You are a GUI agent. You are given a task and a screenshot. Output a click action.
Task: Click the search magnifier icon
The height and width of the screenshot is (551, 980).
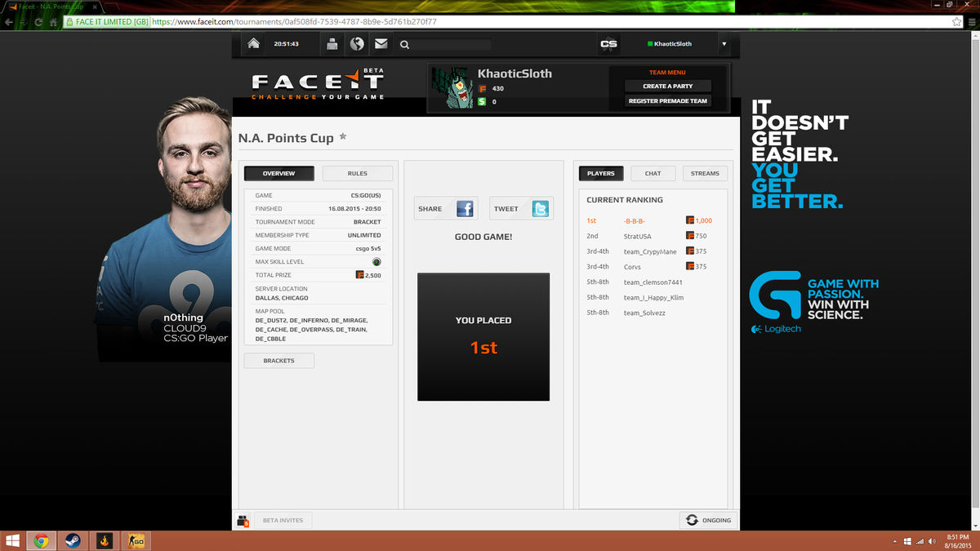404,45
